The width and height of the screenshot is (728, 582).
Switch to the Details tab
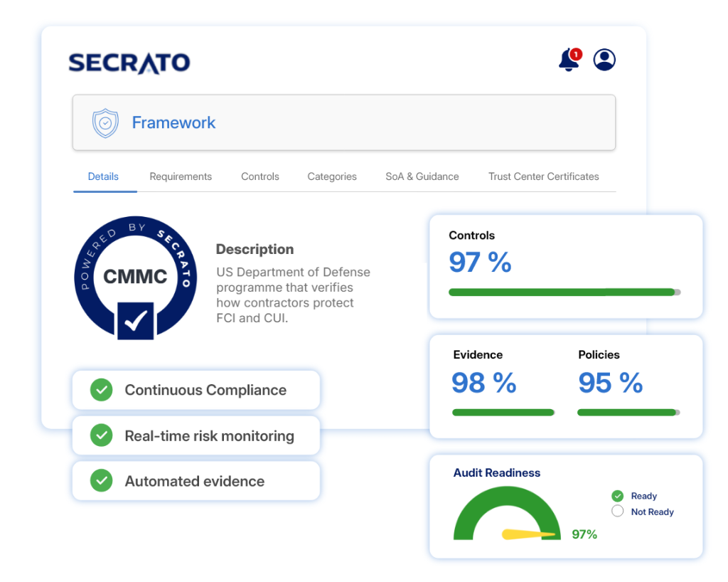[x=103, y=176]
